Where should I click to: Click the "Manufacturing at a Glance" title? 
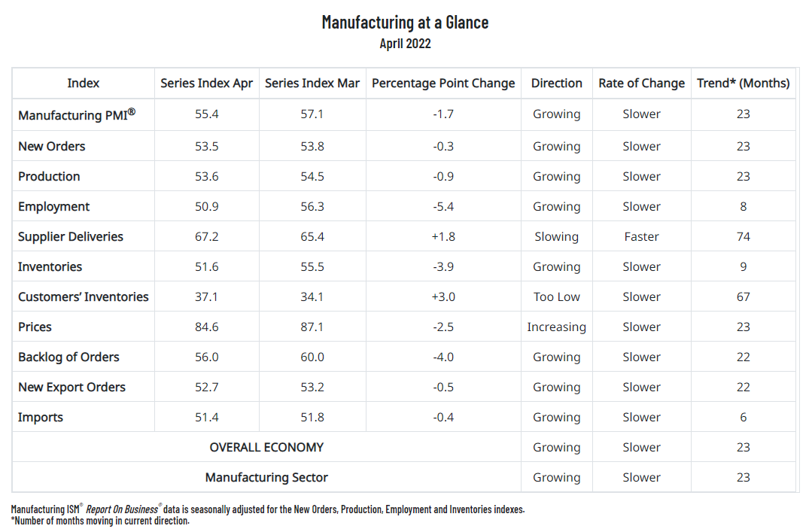click(405, 23)
